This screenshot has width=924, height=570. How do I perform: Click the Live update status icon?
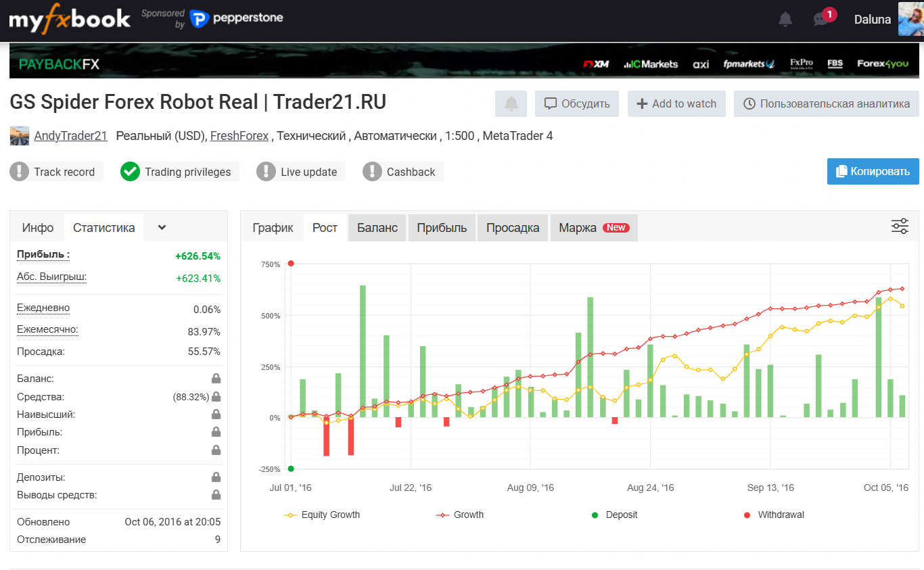click(265, 171)
